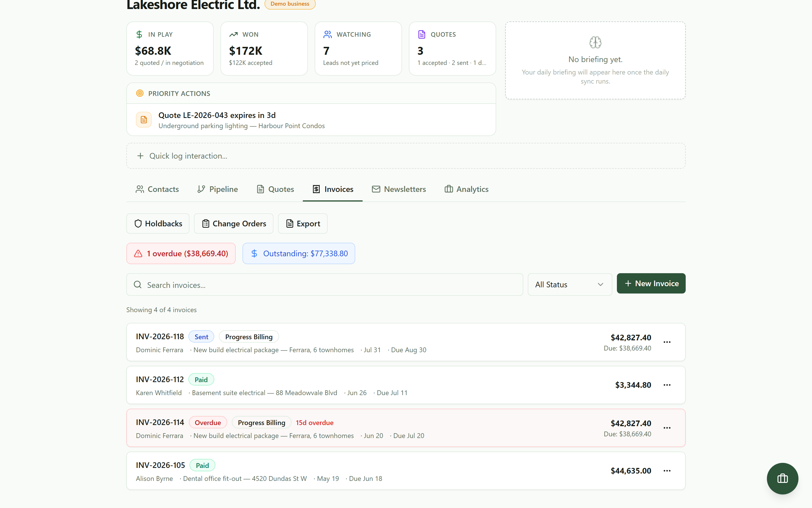Click the $44,635.00 amount
This screenshot has height=508, width=812.
[x=631, y=471]
